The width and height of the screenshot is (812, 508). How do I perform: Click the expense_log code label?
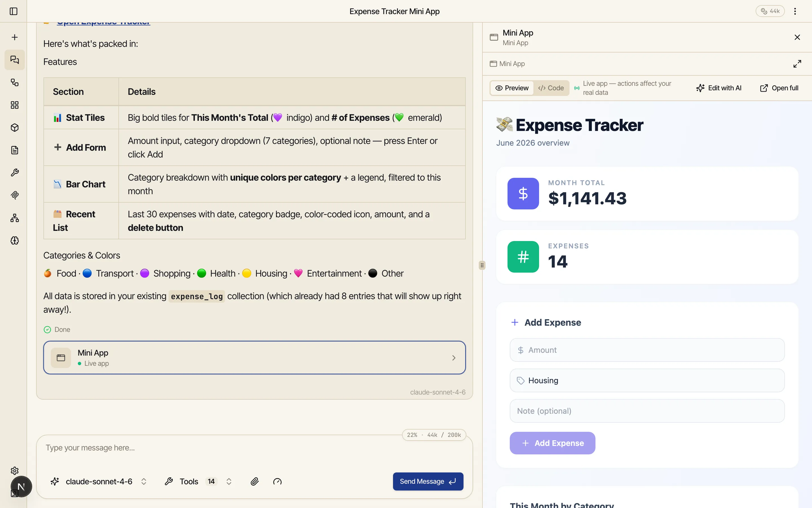[197, 296]
